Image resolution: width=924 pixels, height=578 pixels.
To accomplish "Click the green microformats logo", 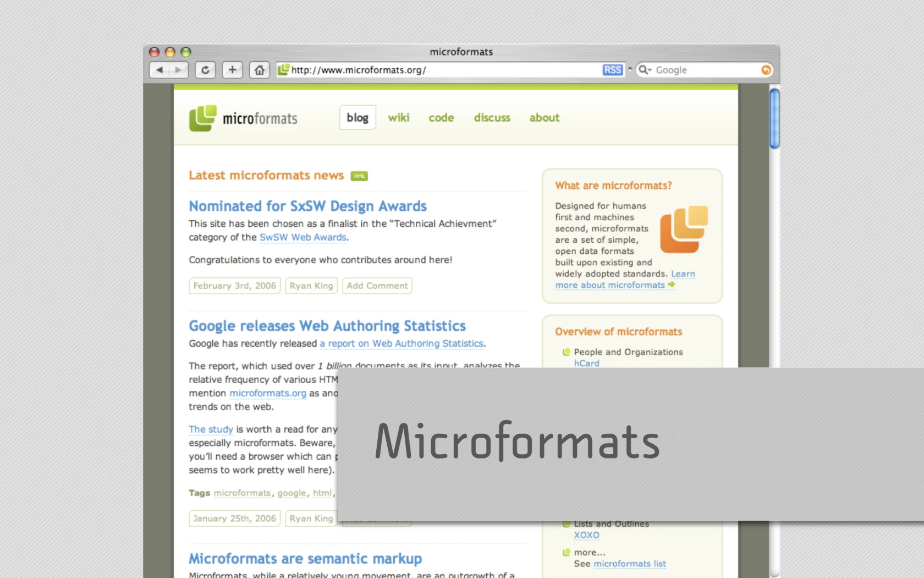I will tap(203, 118).
